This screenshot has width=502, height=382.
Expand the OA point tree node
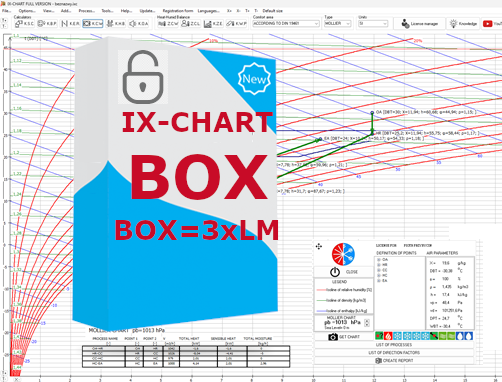point(379,259)
